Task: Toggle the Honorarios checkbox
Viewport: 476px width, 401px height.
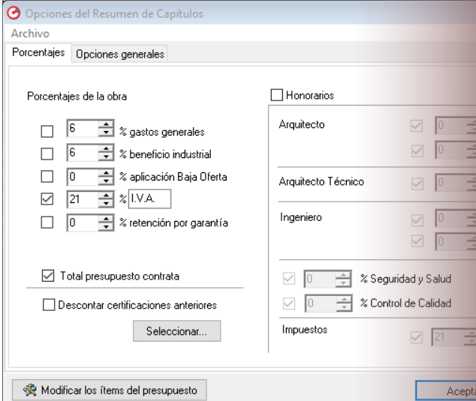Action: pos(277,95)
